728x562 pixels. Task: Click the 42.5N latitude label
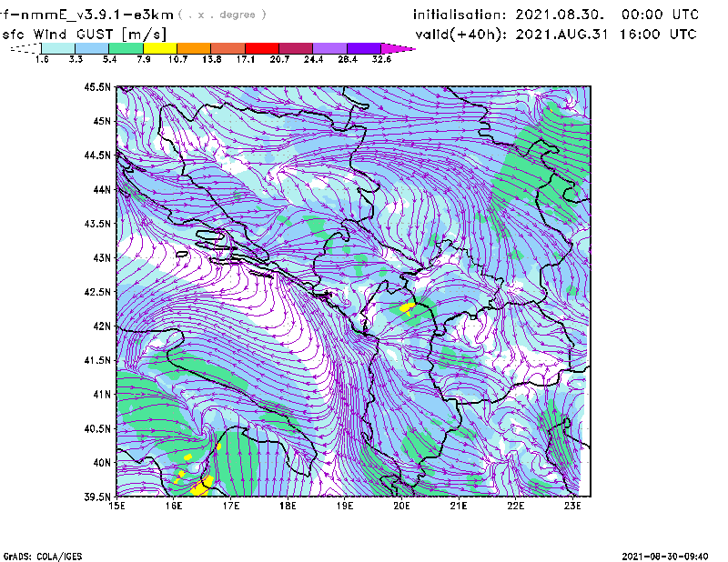click(97, 292)
